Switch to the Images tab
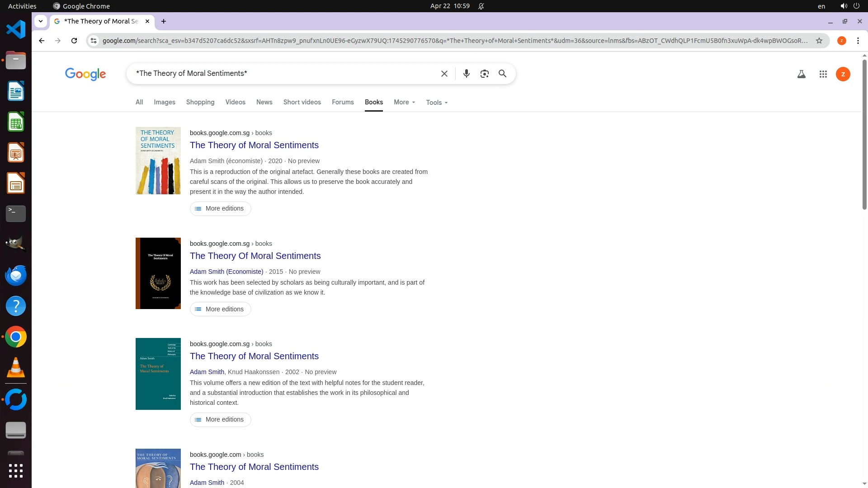The image size is (868, 488). point(164,102)
